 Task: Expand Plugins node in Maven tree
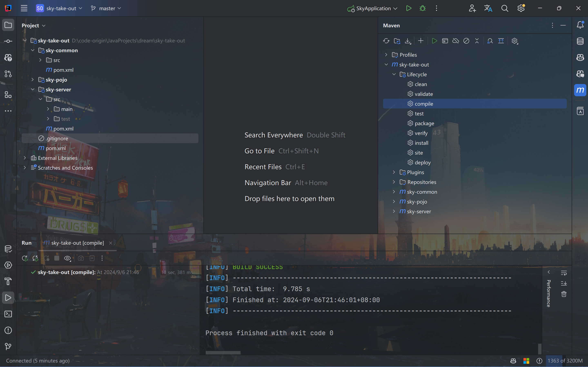click(x=394, y=172)
